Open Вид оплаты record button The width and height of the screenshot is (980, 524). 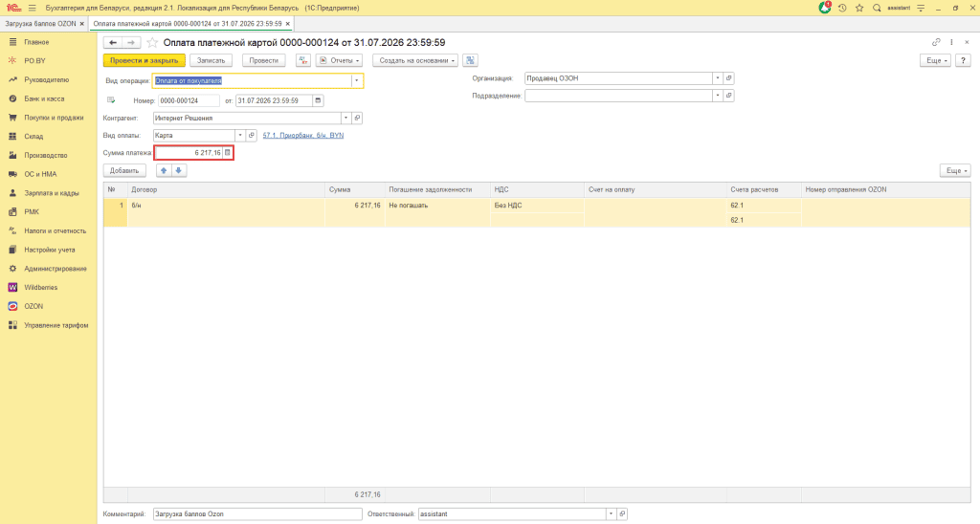(252, 136)
